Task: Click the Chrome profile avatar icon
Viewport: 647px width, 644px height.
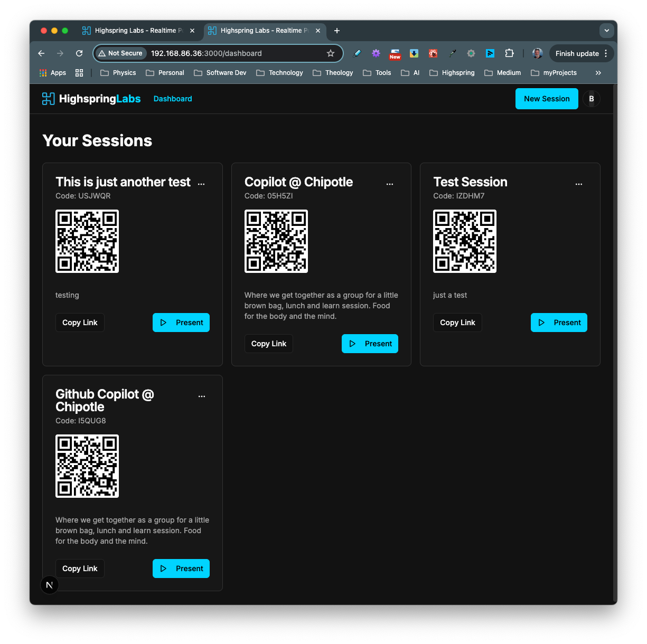Action: tap(537, 53)
